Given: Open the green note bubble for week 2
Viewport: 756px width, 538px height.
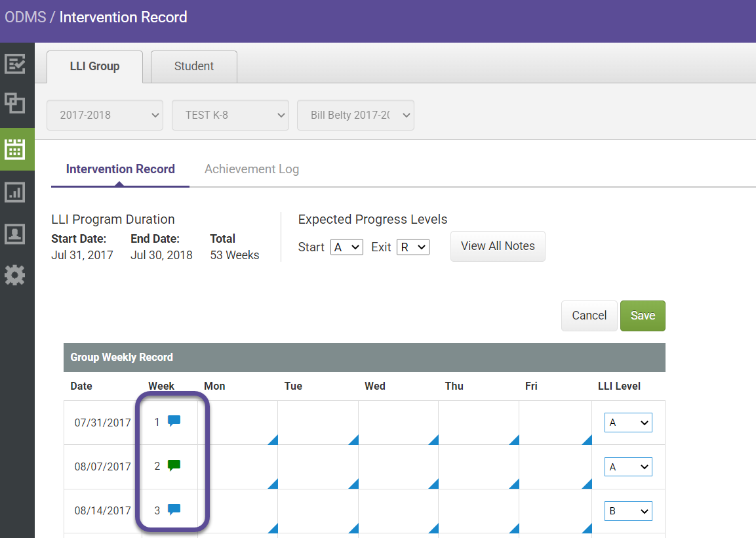Looking at the screenshot, I should (x=172, y=466).
